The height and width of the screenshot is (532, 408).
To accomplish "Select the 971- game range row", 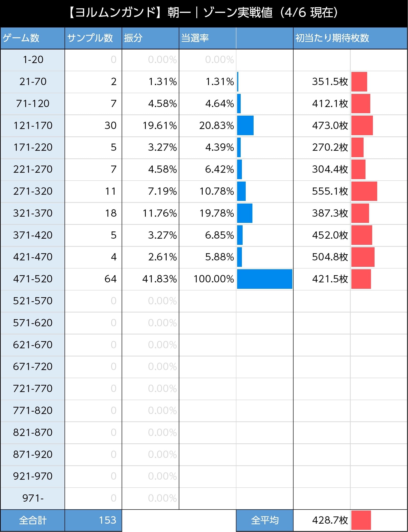I will click(x=33, y=498).
